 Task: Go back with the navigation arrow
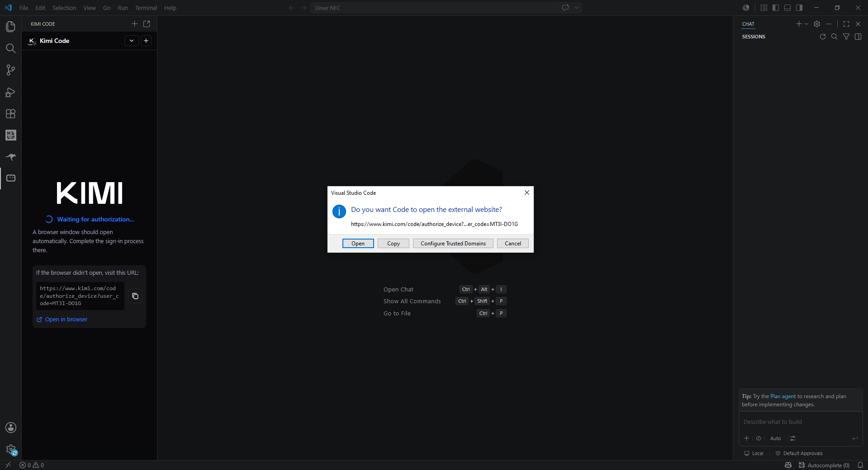point(292,8)
